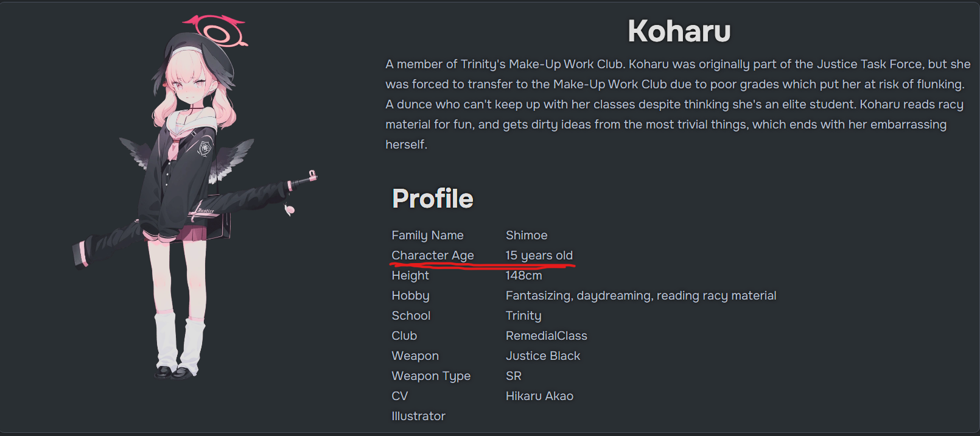980x436 pixels.
Task: Select the Justice Black weapon value
Action: coord(543,356)
